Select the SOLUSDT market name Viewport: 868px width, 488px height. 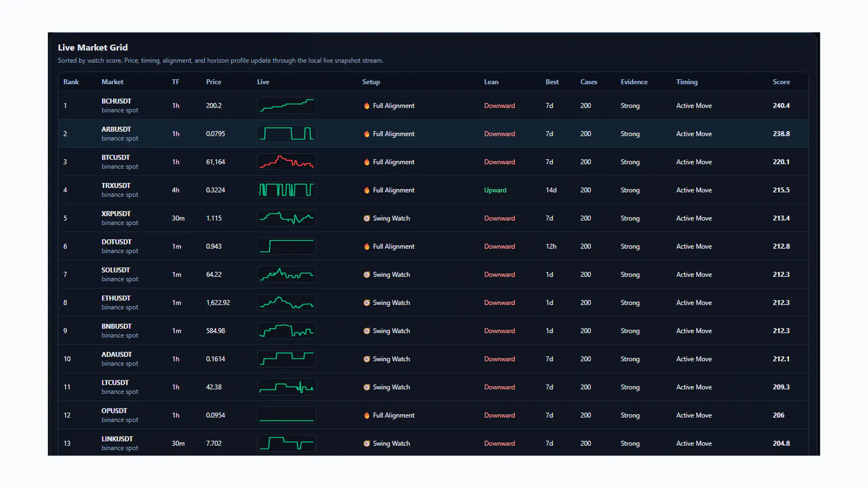pyautogui.click(x=116, y=271)
